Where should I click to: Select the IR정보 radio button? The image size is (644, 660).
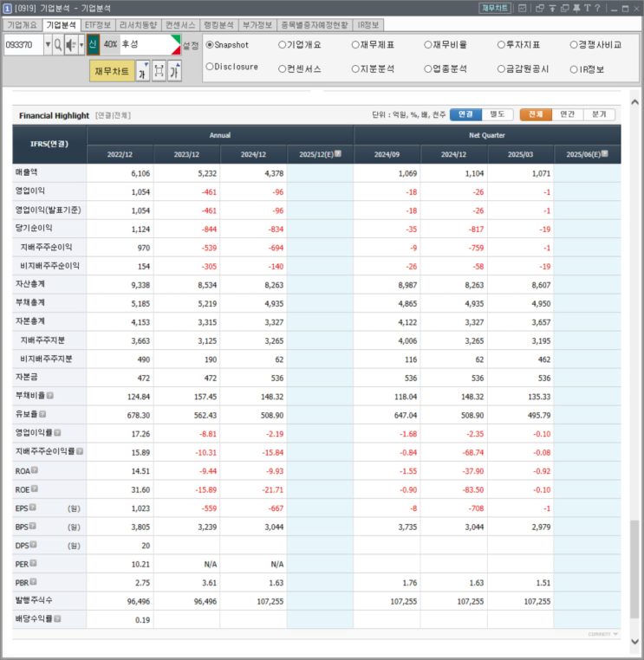574,69
